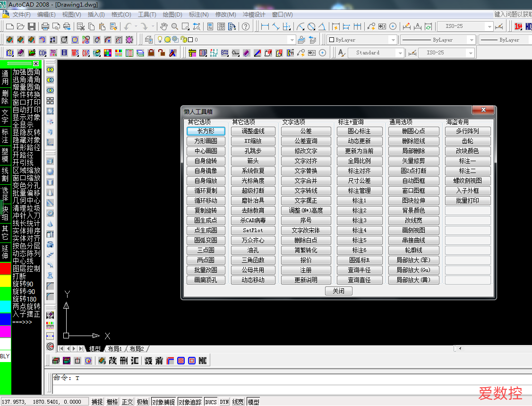
Task: Switch to the 布局1 layout tab
Action: (115, 349)
